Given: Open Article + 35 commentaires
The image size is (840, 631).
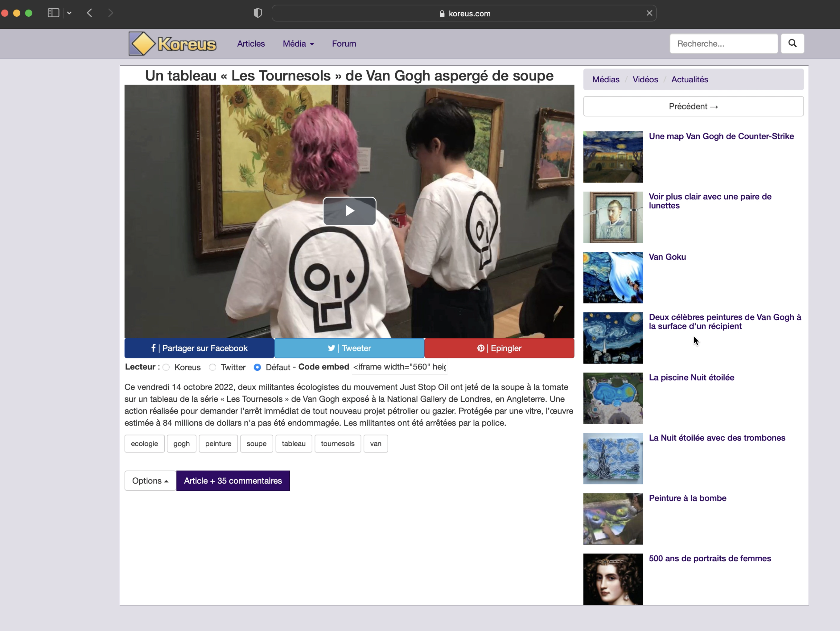Looking at the screenshot, I should (x=233, y=480).
